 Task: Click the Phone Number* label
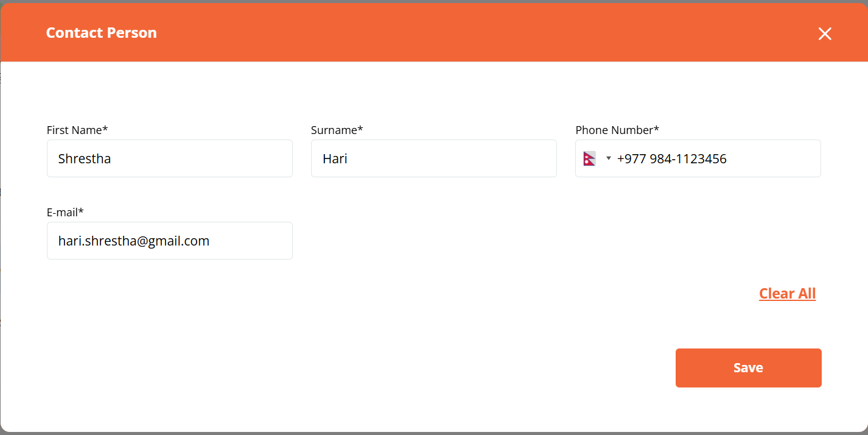617,130
